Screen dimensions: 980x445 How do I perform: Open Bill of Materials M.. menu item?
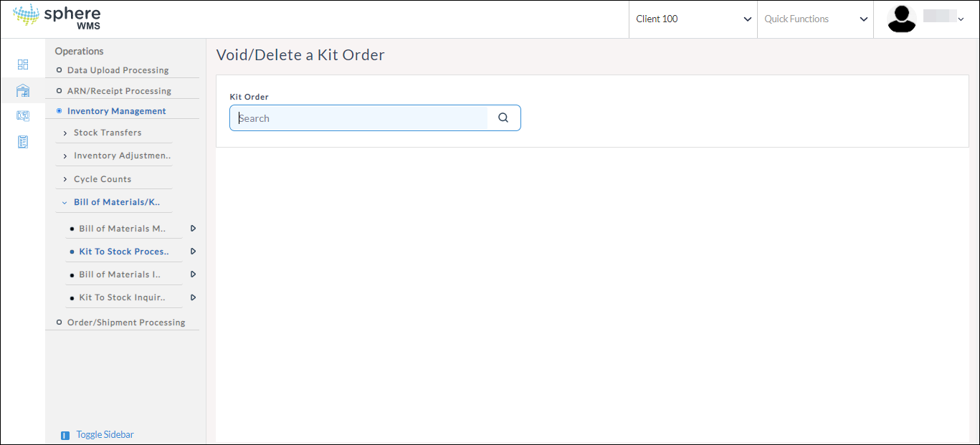123,229
